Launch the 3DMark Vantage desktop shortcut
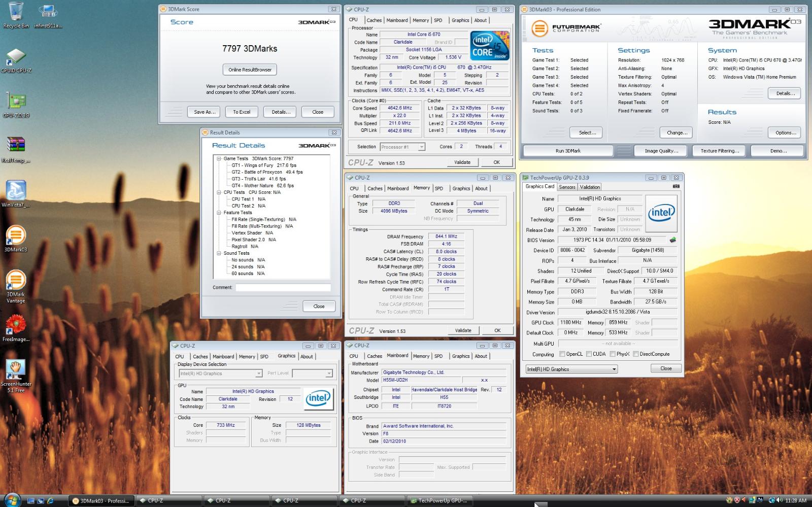 pos(16,287)
